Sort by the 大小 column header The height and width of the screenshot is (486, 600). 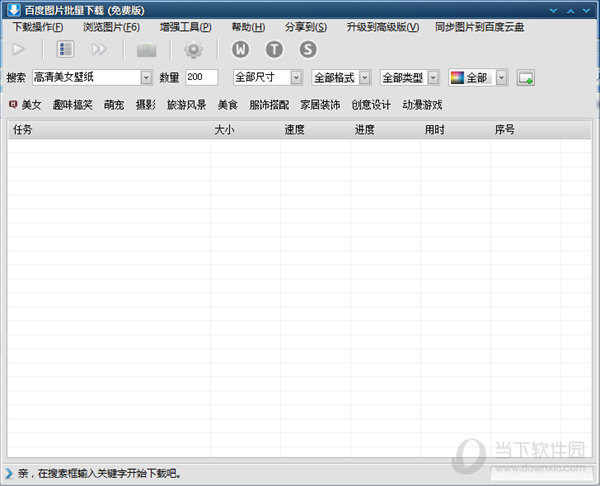pos(245,130)
